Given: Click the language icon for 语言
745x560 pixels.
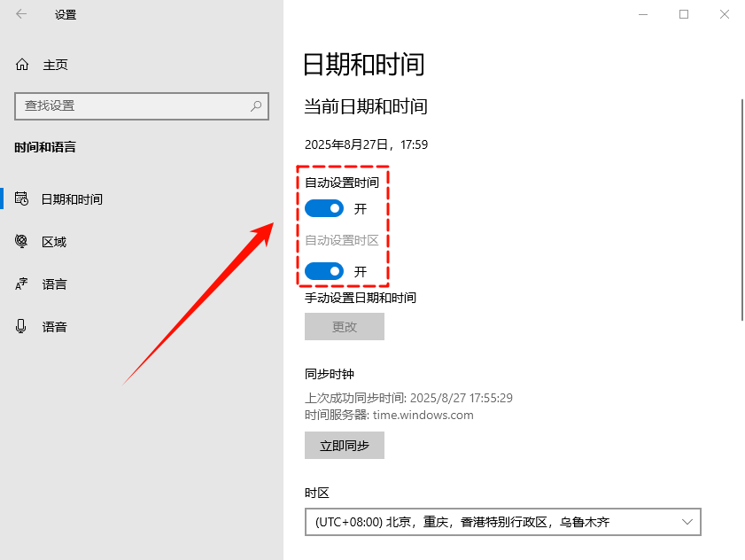Looking at the screenshot, I should click(x=21, y=284).
